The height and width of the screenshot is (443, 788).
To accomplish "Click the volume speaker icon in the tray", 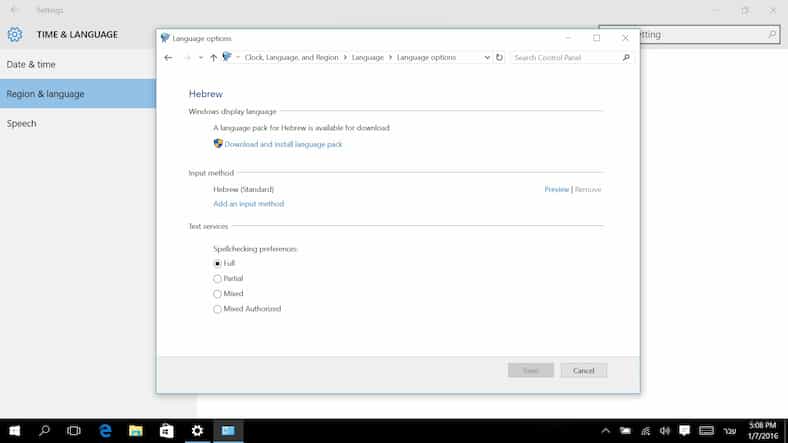I will click(665, 431).
